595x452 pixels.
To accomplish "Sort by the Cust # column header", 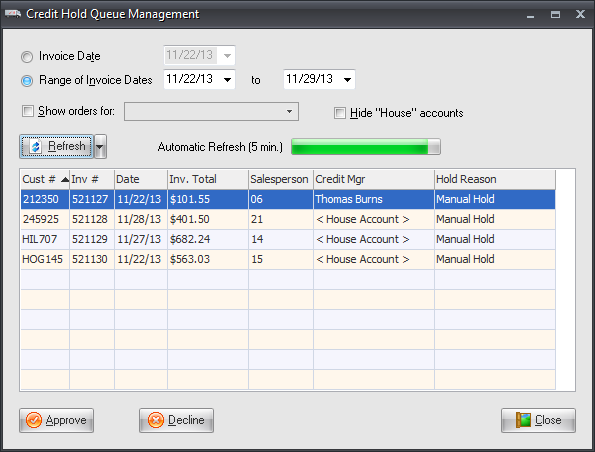I will coord(45,179).
